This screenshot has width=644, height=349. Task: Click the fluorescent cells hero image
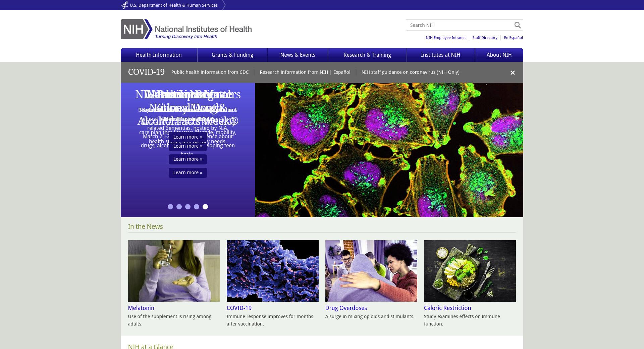coord(389,150)
